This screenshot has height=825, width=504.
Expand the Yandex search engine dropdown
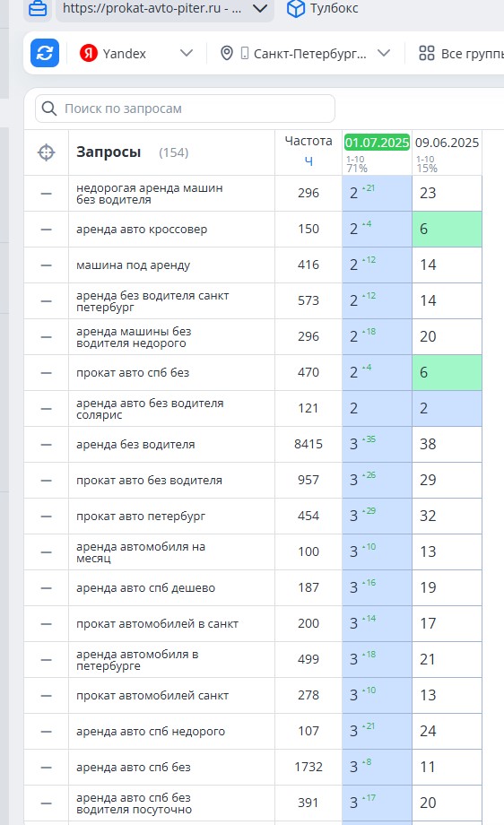(x=187, y=53)
